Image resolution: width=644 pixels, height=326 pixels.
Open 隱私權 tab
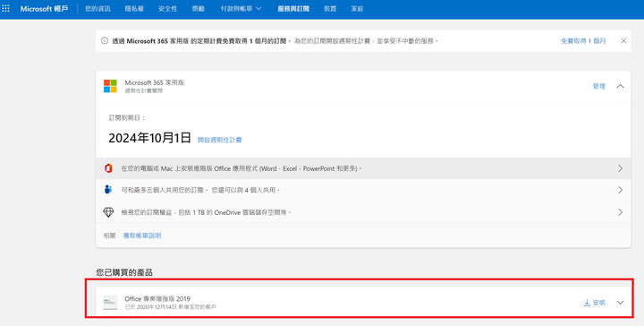click(x=134, y=9)
